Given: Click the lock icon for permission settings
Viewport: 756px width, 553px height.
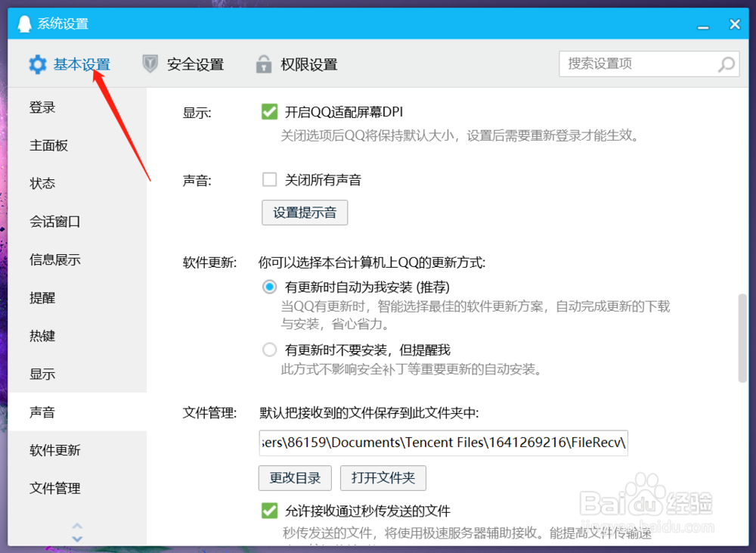Looking at the screenshot, I should click(263, 64).
